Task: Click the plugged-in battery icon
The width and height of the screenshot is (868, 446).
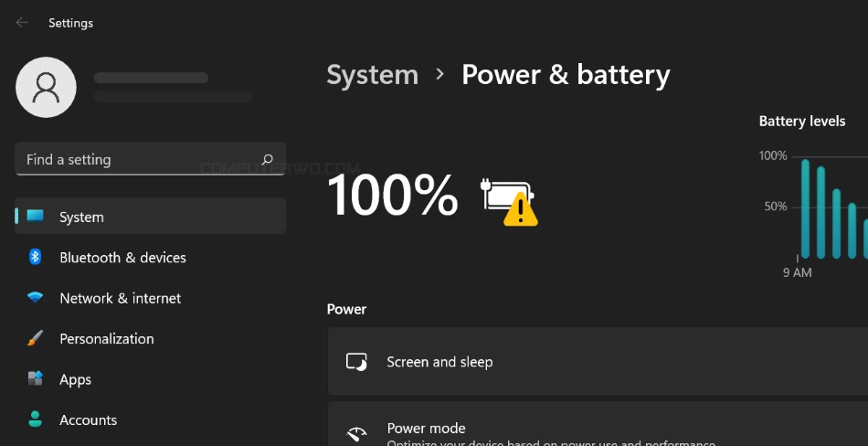Action: point(505,194)
